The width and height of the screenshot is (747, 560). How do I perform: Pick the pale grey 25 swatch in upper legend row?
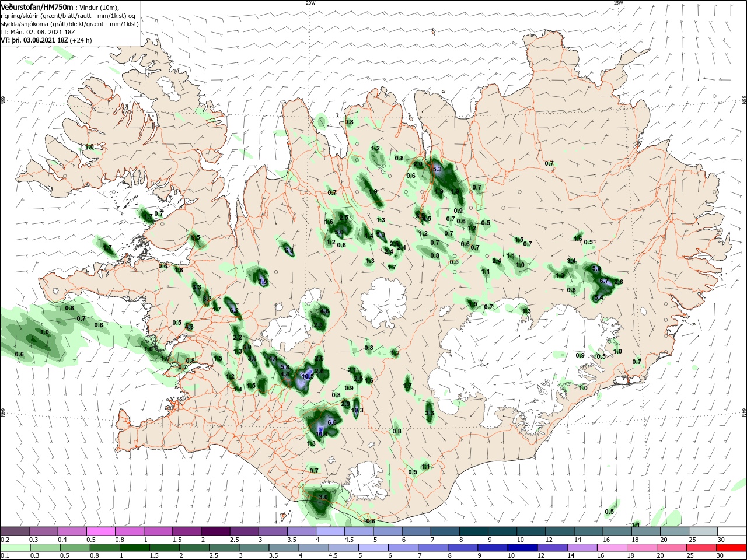[x=703, y=531]
